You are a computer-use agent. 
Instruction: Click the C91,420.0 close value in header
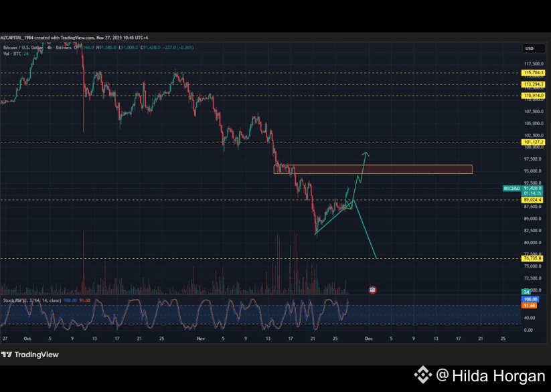pyautogui.click(x=151, y=47)
